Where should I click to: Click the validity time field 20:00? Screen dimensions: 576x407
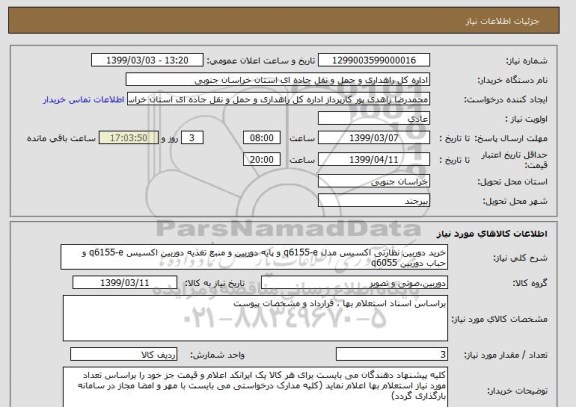(262, 160)
